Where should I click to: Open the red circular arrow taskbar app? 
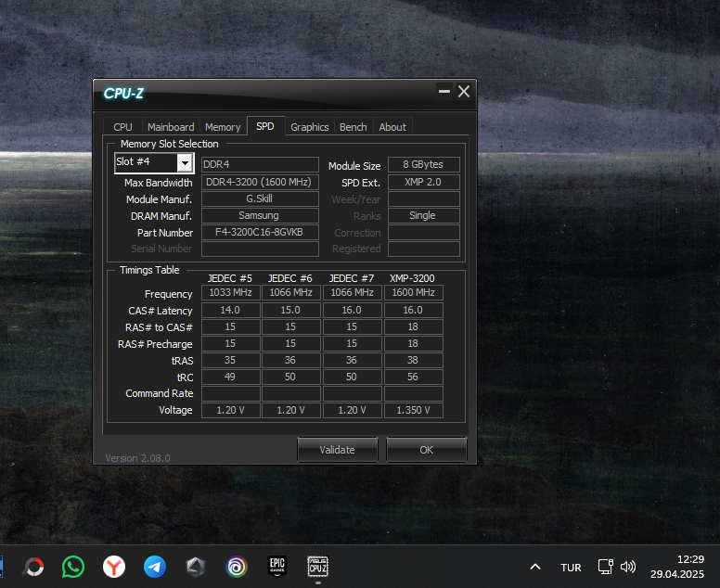(x=33, y=567)
